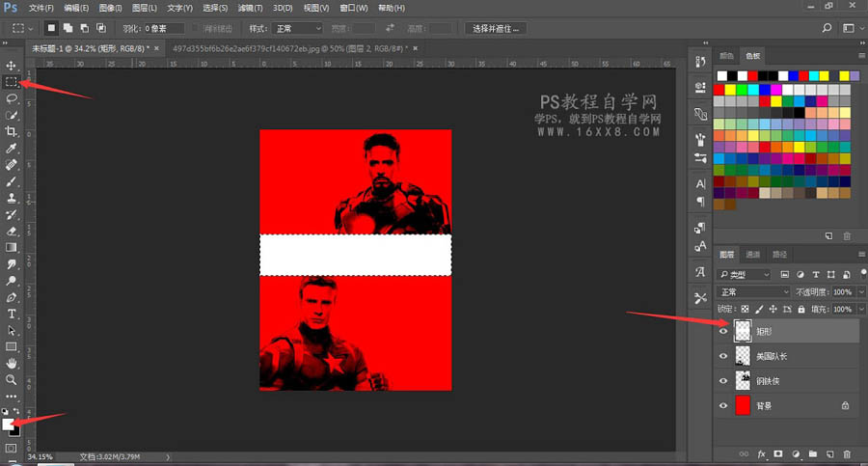Open the search icon in options bar
This screenshot has height=466, width=868.
click(827, 28)
